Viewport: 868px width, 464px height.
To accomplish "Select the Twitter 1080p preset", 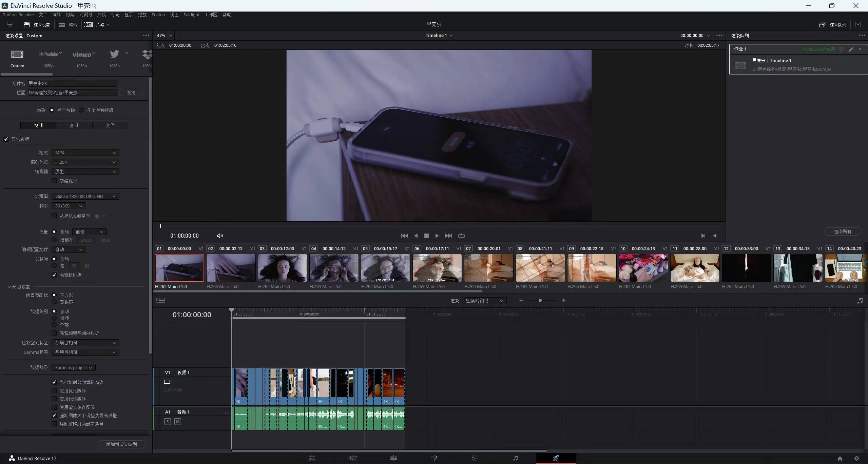I will coord(115,54).
